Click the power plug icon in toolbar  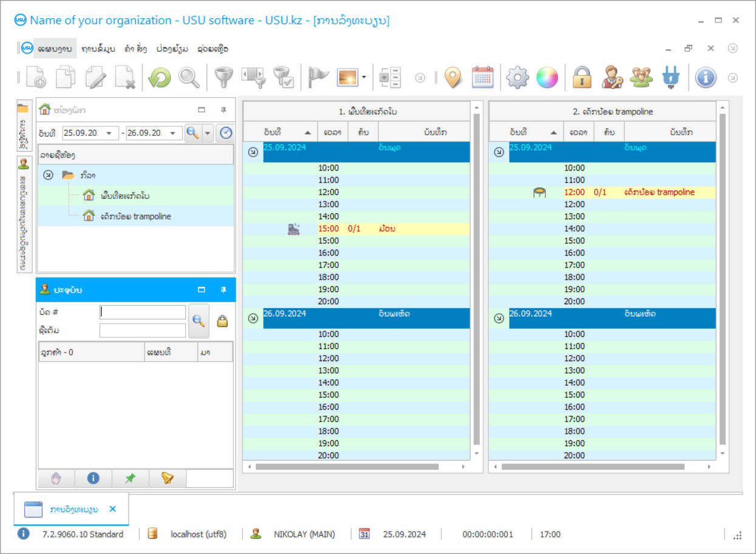[671, 78]
